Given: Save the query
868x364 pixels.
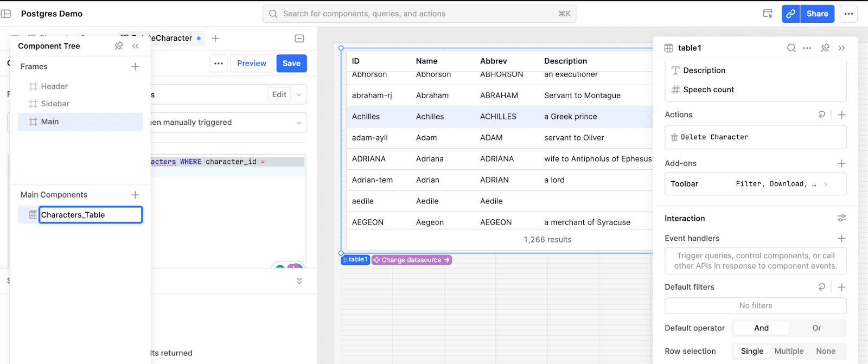Looking at the screenshot, I should pyautogui.click(x=291, y=63).
